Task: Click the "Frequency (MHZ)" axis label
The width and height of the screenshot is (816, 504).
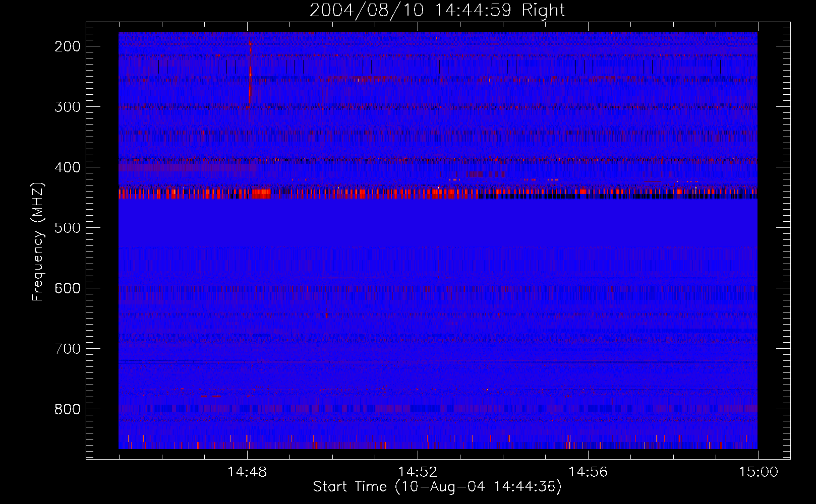Action: point(38,242)
